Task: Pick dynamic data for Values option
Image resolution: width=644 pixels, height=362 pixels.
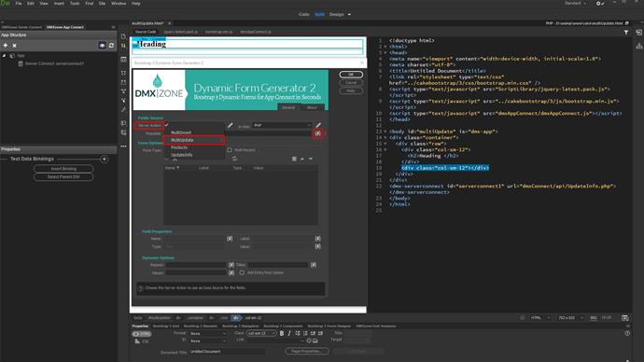Action: coord(231,273)
